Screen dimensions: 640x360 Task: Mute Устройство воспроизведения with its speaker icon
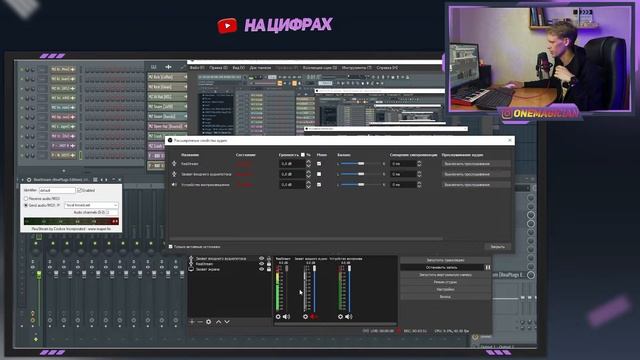pyautogui.click(x=349, y=316)
